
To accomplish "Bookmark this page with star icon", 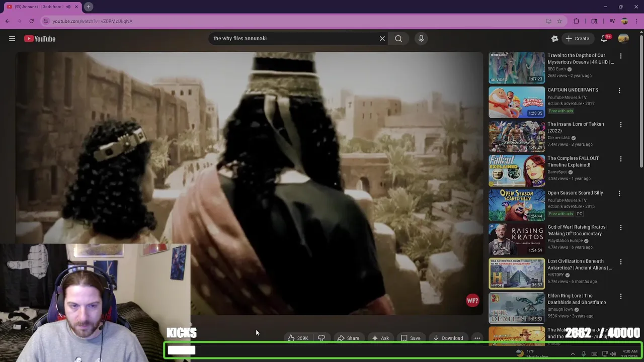I will coord(559,21).
